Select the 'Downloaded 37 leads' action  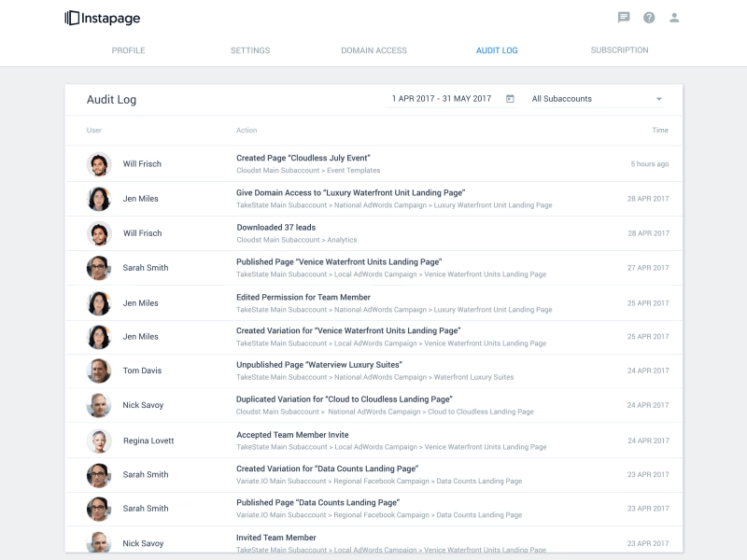click(x=275, y=228)
